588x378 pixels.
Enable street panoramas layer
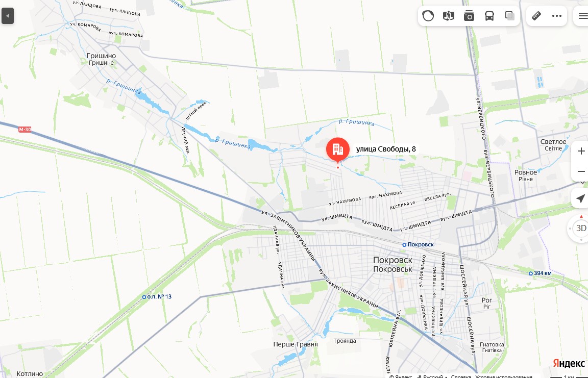pos(449,16)
